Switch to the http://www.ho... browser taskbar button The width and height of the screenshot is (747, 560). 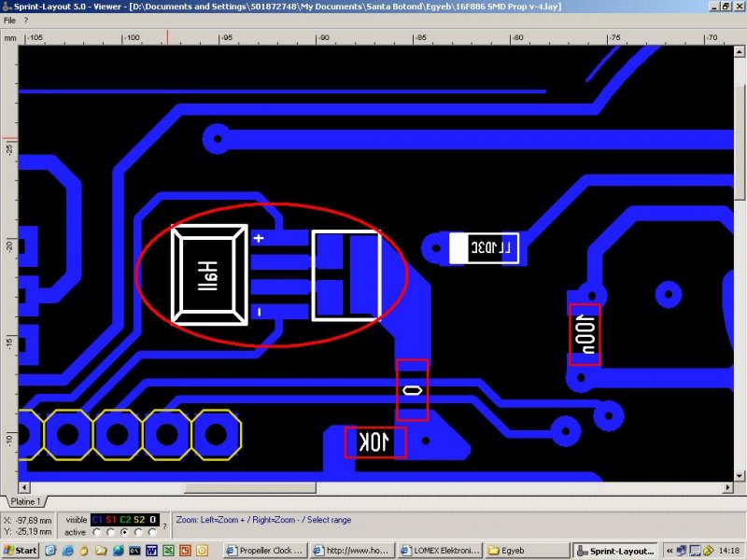(x=353, y=551)
